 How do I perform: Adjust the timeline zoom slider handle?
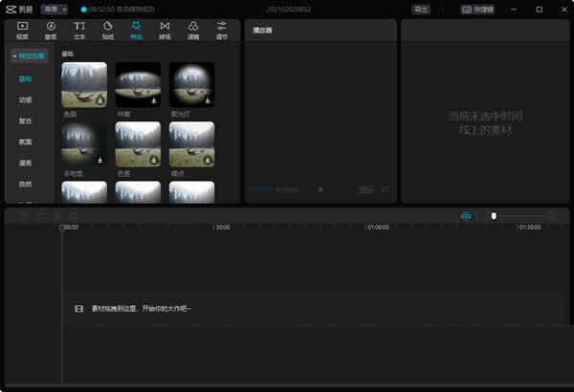coord(494,216)
